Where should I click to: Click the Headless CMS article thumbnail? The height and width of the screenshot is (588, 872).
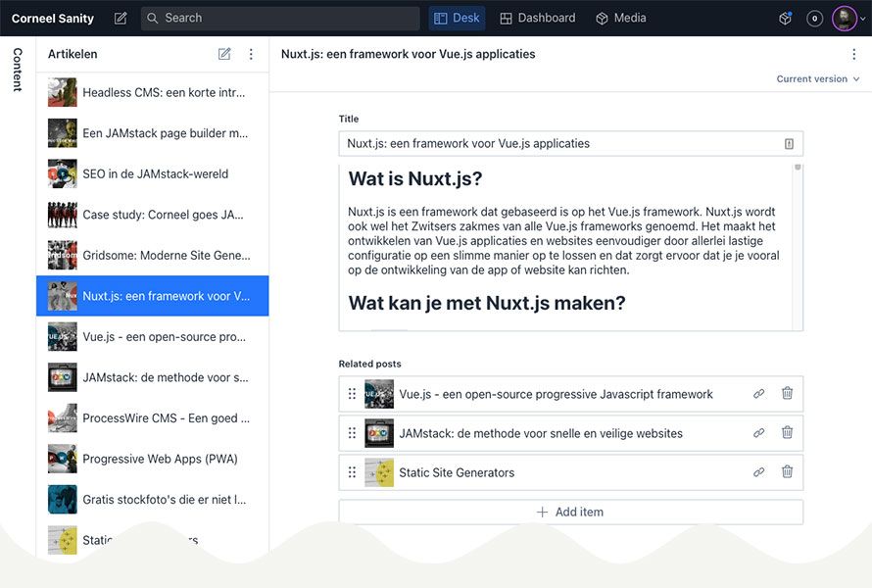click(x=63, y=92)
